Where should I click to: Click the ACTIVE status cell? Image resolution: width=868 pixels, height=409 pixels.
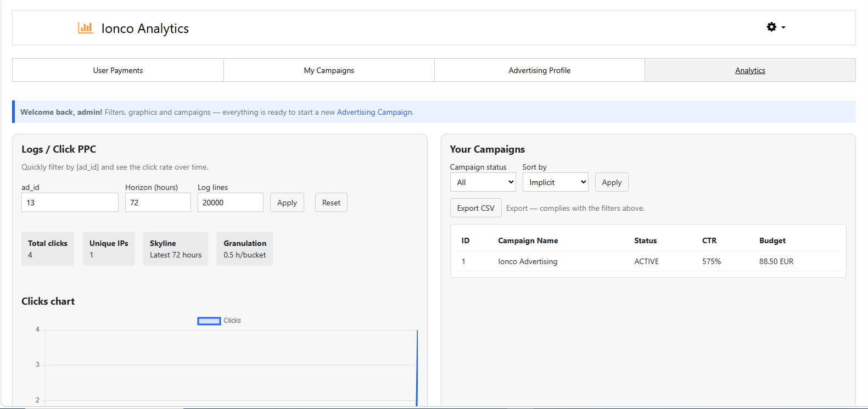click(647, 261)
